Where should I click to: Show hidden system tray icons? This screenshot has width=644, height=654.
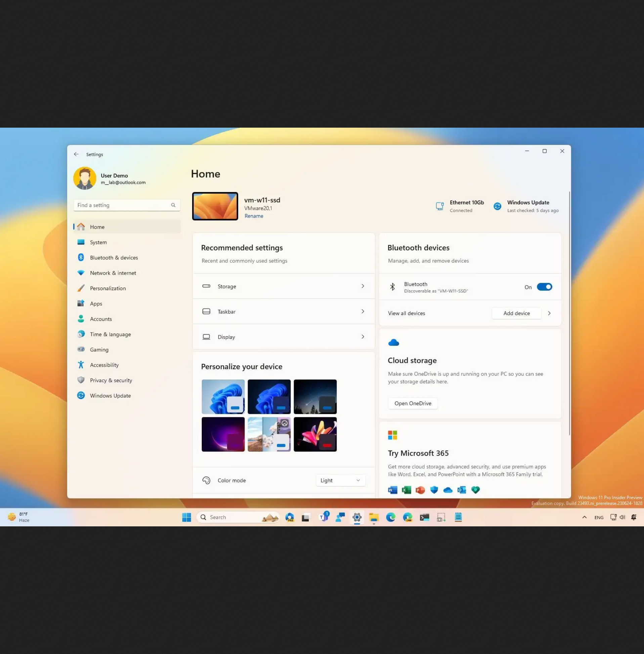click(x=584, y=517)
